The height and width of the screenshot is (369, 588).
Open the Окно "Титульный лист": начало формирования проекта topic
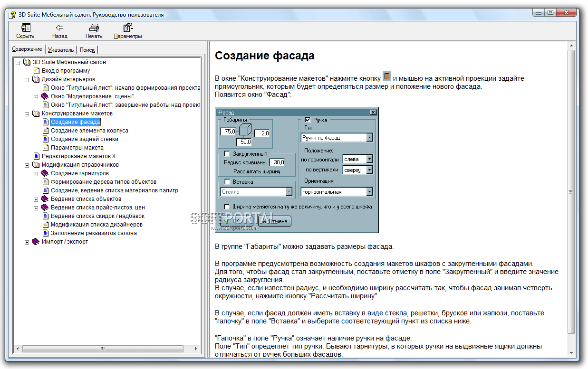[x=125, y=88]
